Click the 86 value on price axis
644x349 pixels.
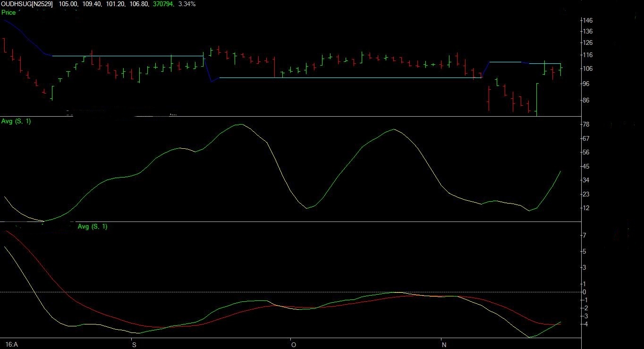click(586, 100)
